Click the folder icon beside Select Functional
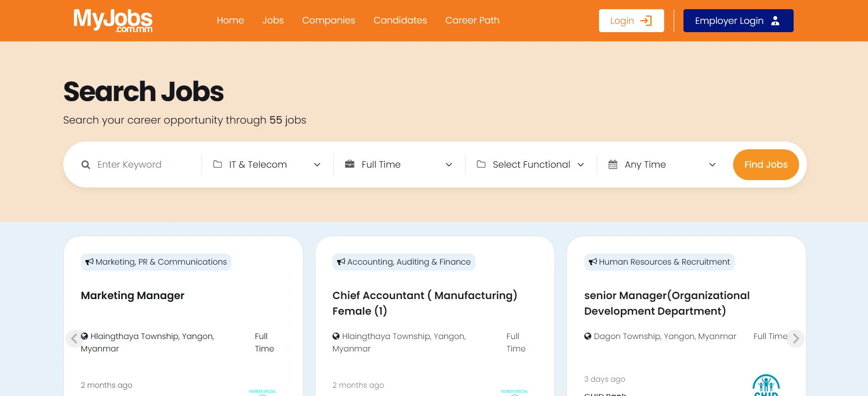 [x=481, y=164]
